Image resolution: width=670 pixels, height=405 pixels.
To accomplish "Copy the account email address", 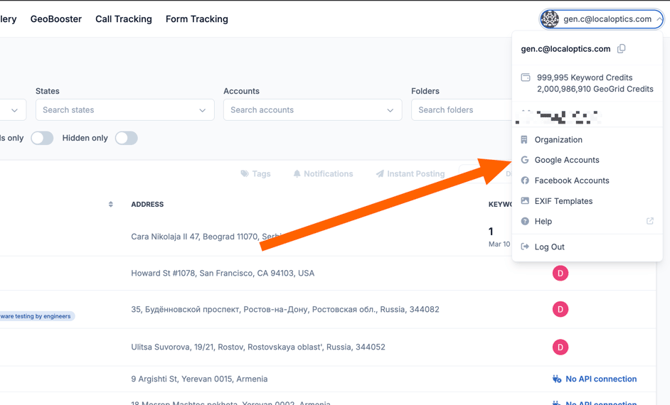I will click(x=621, y=49).
